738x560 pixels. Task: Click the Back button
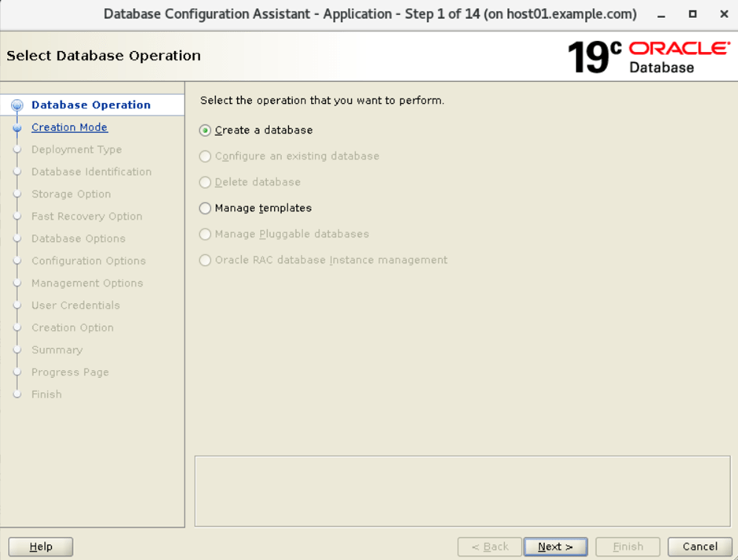489,547
